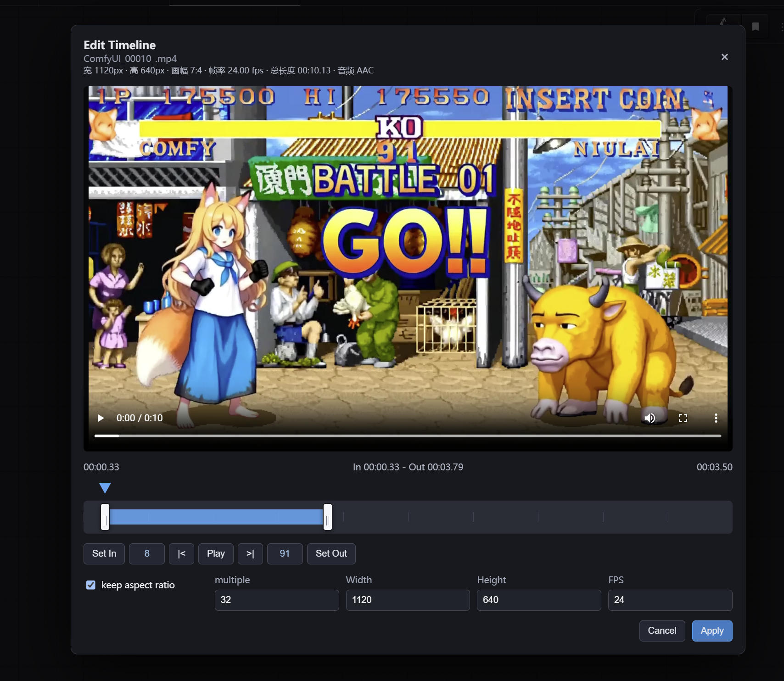The image size is (784, 681).
Task: Jump to the in point with |<
Action: click(181, 554)
